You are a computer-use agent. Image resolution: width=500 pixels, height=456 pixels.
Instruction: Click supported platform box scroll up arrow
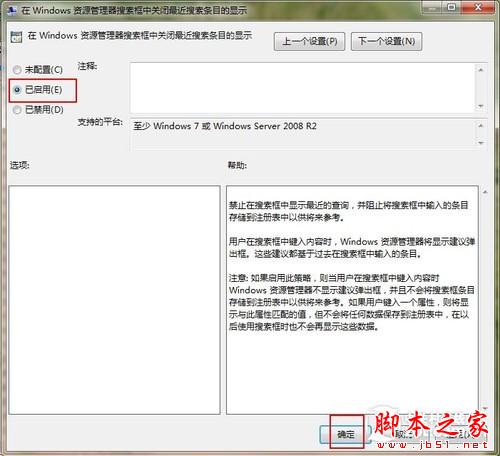pyautogui.click(x=481, y=126)
